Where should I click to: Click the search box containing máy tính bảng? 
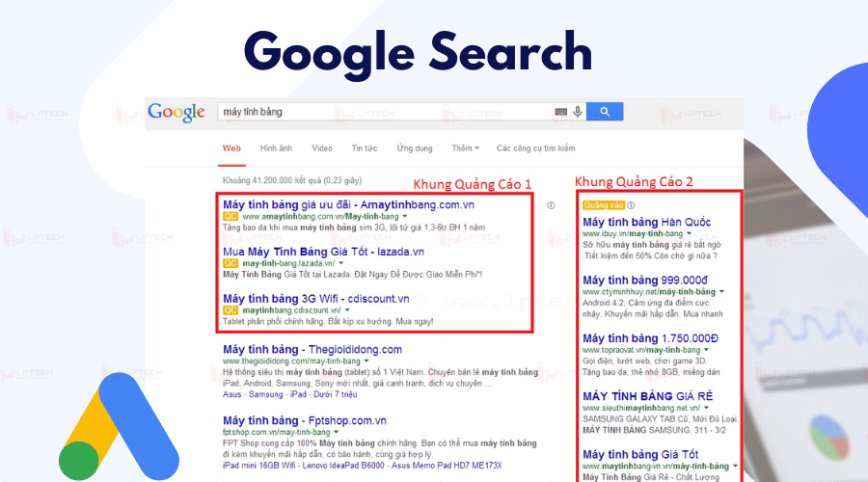385,112
